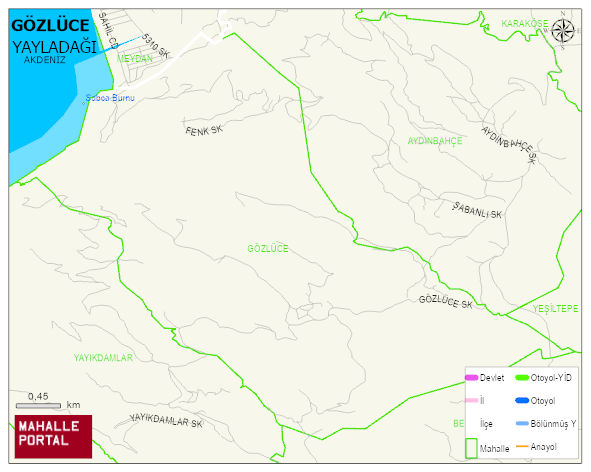Select the AYDINBAHÇE green neighborhood label
The height and width of the screenshot is (472, 591).
pyautogui.click(x=435, y=141)
